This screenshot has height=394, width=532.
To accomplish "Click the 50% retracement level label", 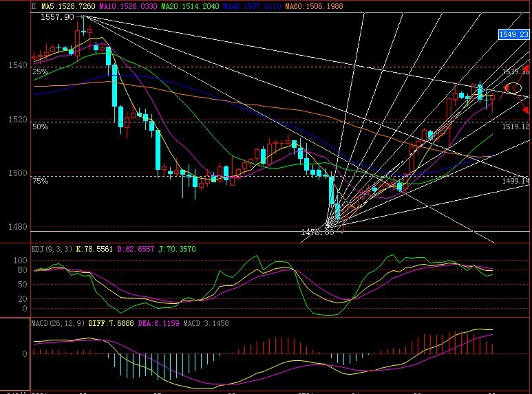I will click(40, 127).
